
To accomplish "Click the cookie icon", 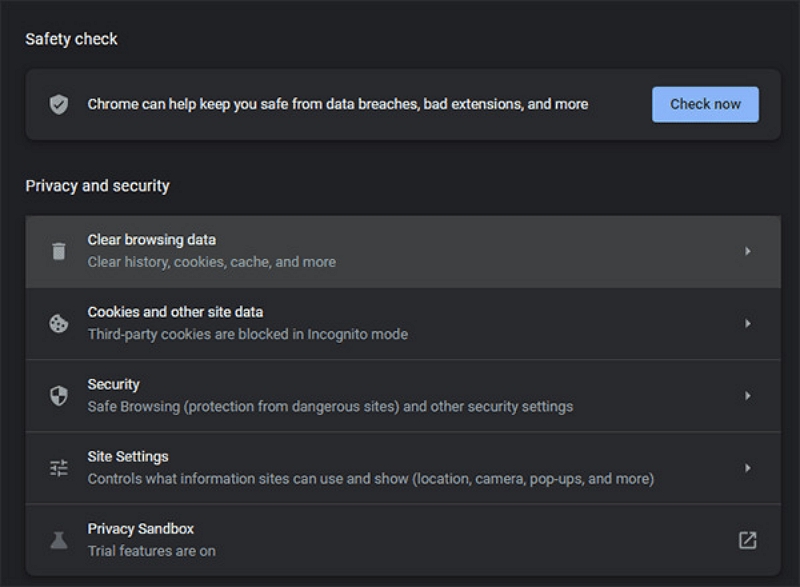I will click(x=59, y=323).
